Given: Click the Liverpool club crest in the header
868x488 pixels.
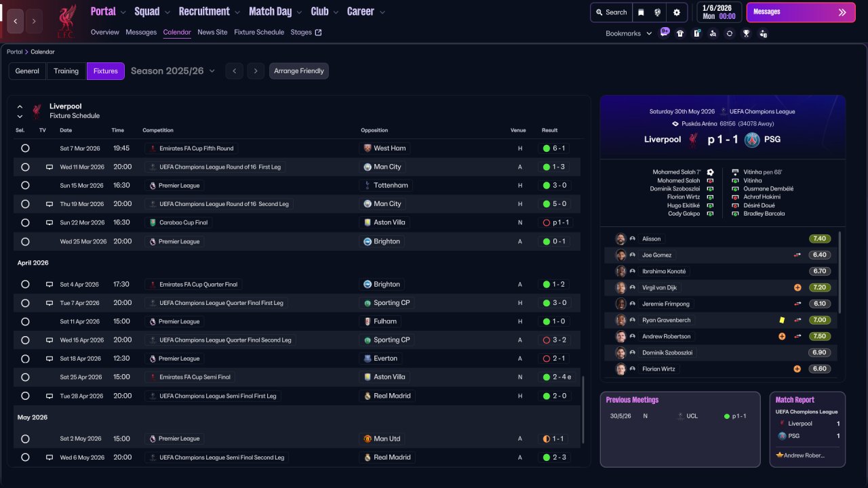Looking at the screenshot, I should coord(66,21).
